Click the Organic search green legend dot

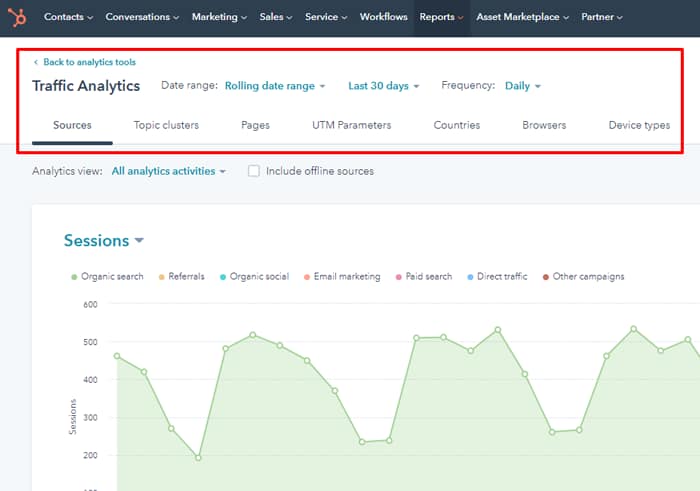point(74,277)
